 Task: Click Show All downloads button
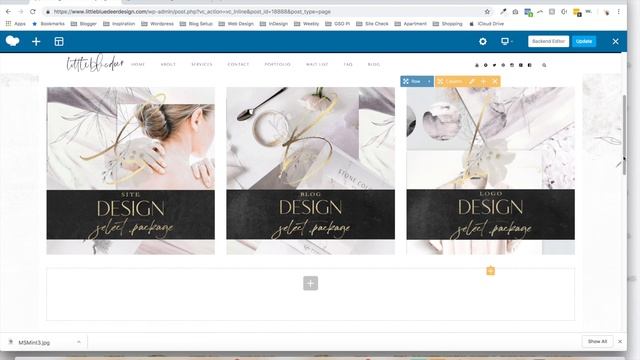tap(597, 341)
